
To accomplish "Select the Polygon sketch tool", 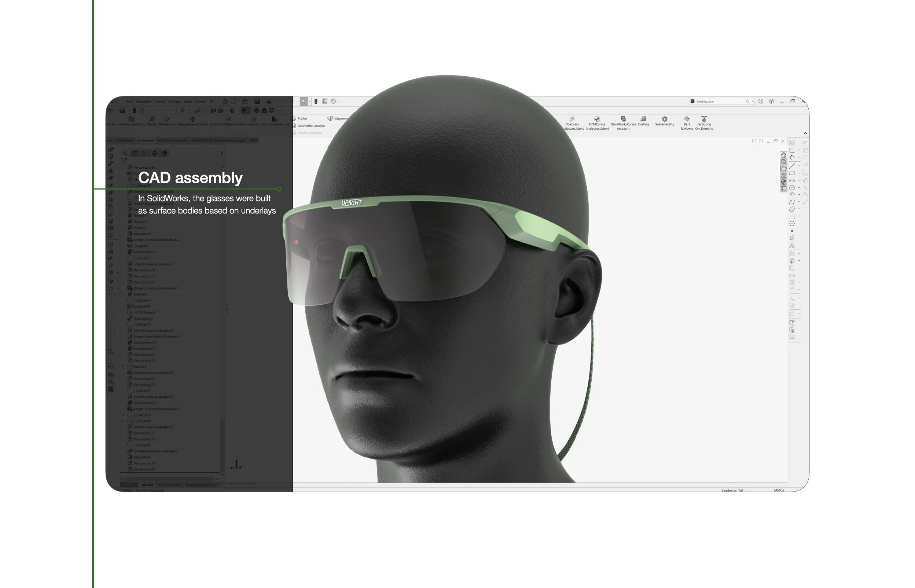I will (792, 224).
